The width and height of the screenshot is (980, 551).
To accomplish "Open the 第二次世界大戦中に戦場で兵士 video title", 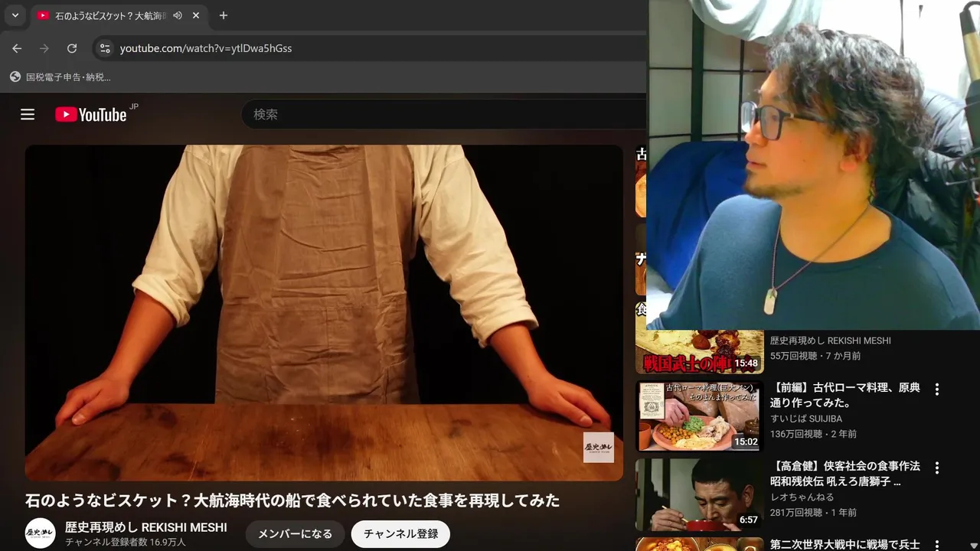I will click(845, 545).
